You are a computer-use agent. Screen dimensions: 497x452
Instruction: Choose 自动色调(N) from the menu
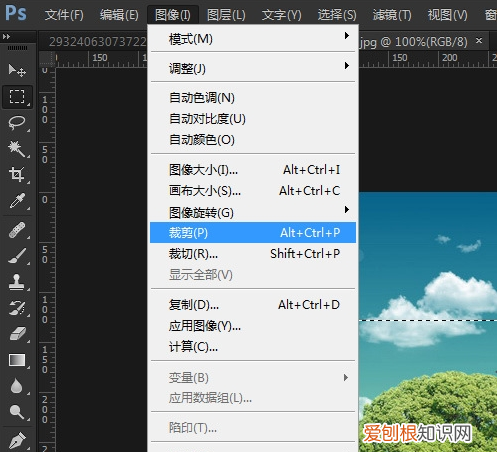coord(253,98)
